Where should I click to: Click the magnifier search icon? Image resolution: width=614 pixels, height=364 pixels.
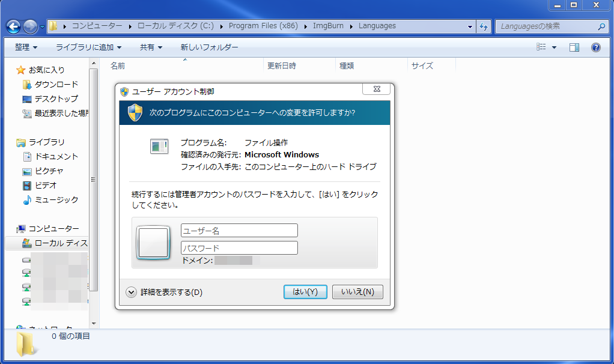601,26
